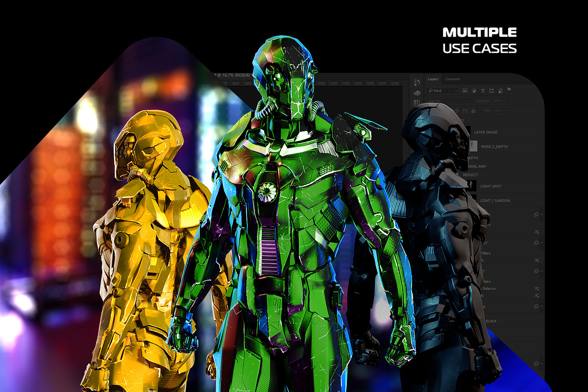Open the Fill slider dropdown arrow
Screen dimensions: 588x392
pos(508,111)
